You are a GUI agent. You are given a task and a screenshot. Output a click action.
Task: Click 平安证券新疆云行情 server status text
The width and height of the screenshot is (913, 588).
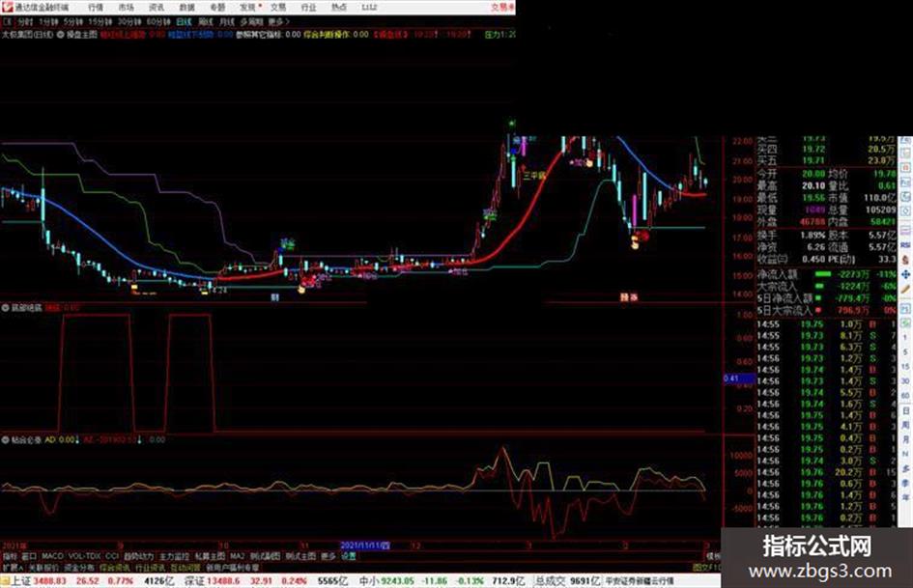(640, 581)
